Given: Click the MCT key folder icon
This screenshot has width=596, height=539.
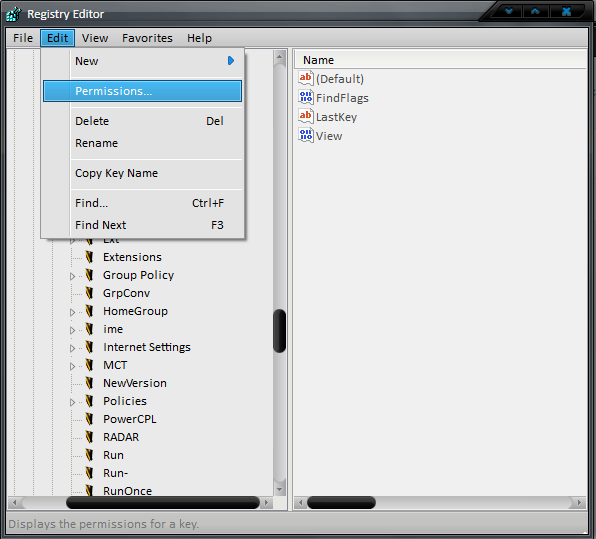Looking at the screenshot, I should click(x=90, y=365).
